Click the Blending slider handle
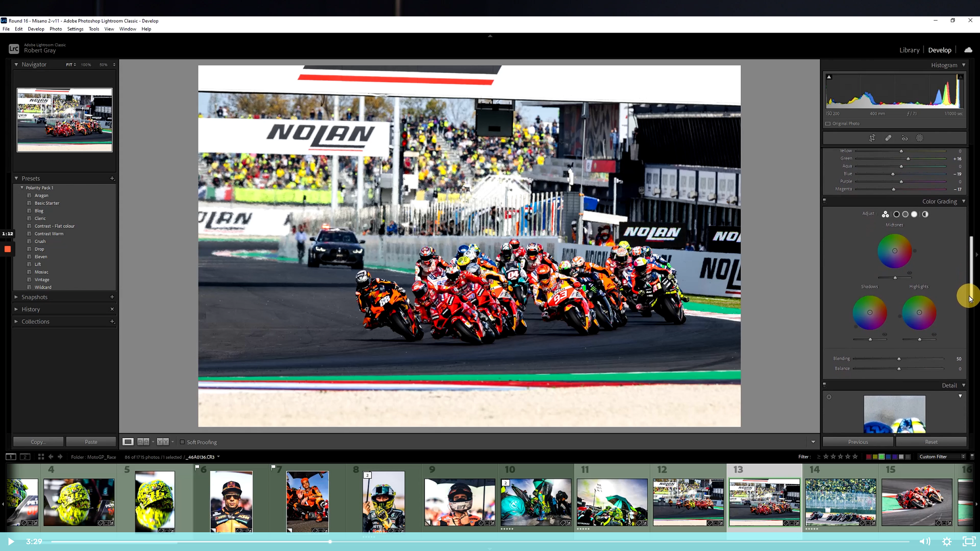The height and width of the screenshot is (551, 980). tap(899, 359)
